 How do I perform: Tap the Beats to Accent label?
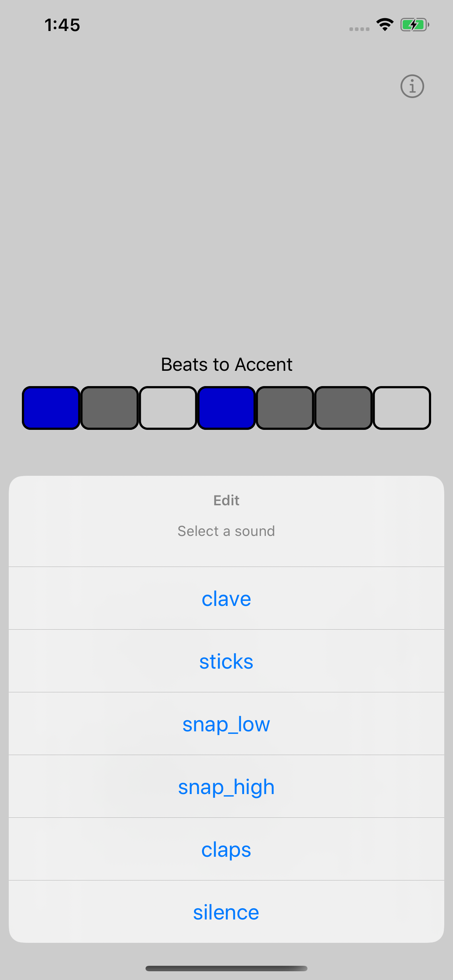click(x=226, y=365)
